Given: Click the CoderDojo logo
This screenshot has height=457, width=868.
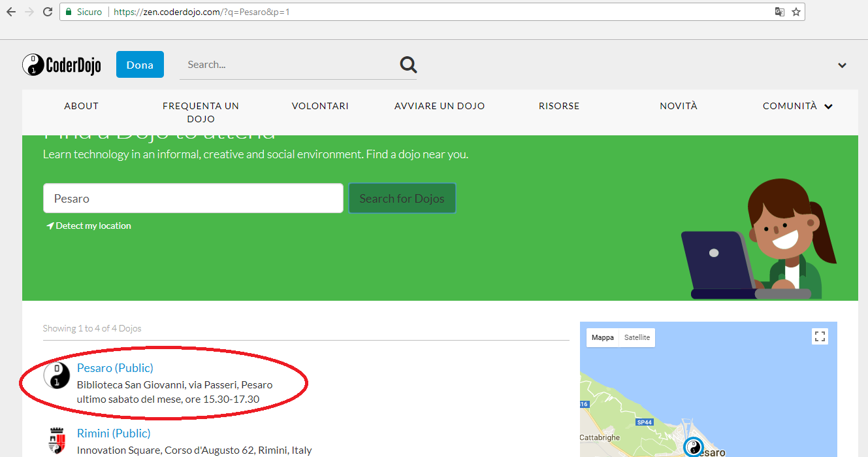Looking at the screenshot, I should tap(61, 65).
